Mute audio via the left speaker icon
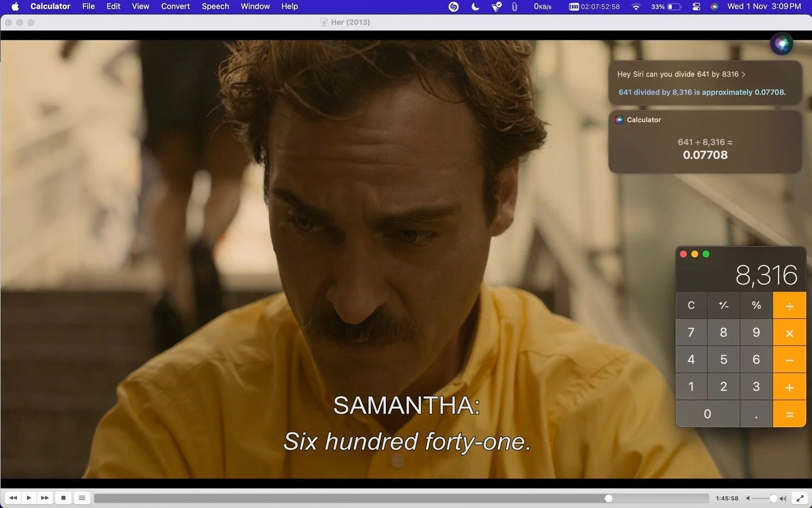 tap(748, 498)
